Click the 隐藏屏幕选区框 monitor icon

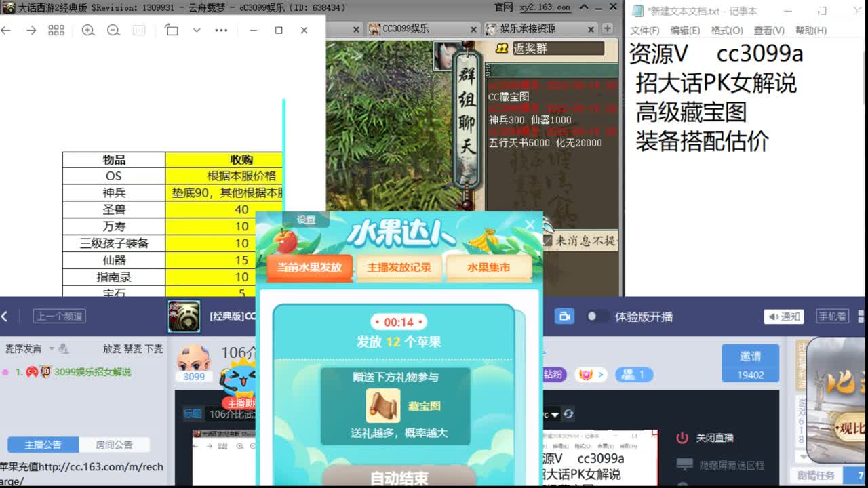coord(685,465)
